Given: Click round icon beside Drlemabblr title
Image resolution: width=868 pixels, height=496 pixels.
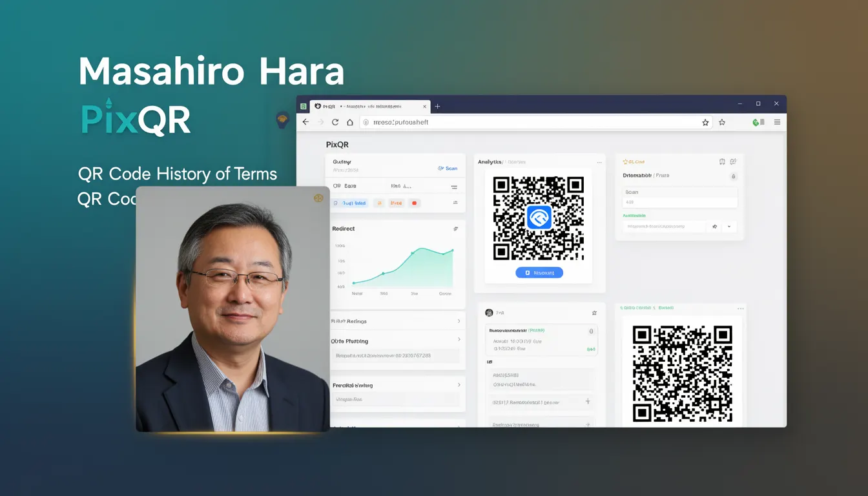Looking at the screenshot, I should click(x=733, y=176).
